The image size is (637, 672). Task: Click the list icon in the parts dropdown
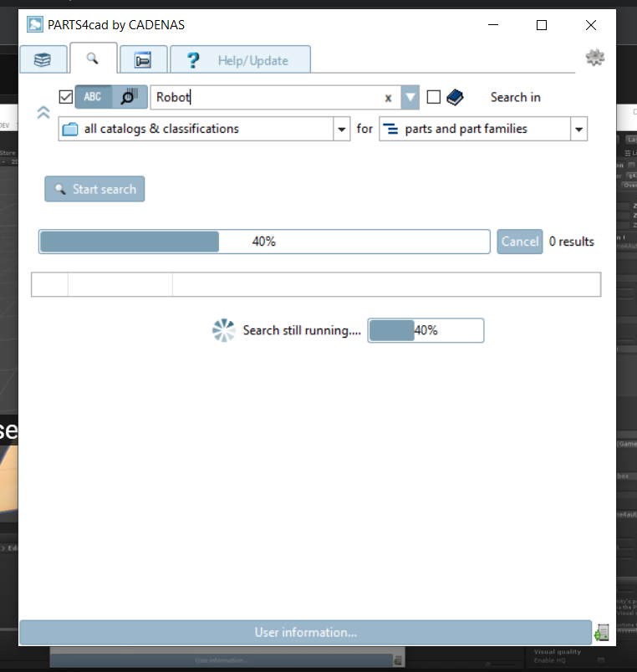click(x=390, y=129)
